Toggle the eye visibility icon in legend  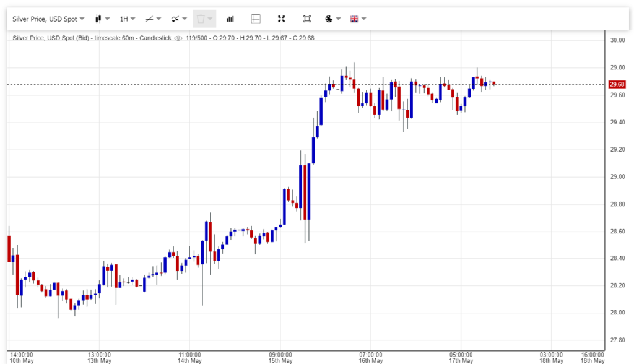point(178,38)
